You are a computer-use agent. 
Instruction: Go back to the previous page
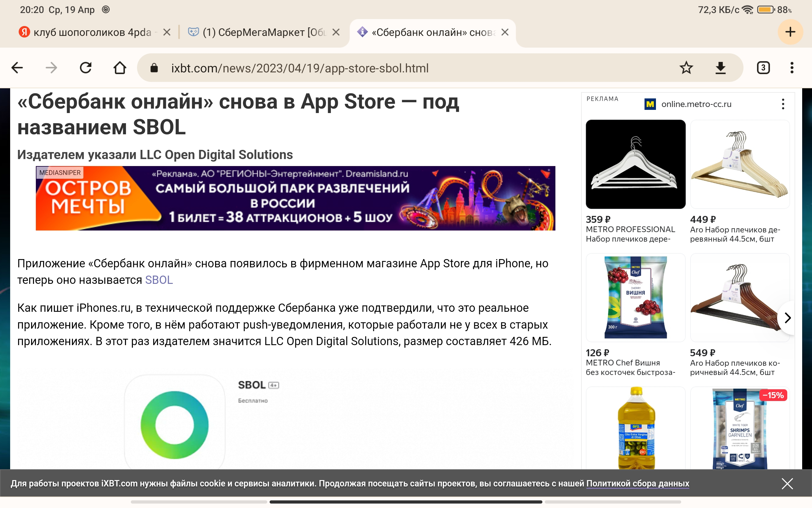(17, 68)
